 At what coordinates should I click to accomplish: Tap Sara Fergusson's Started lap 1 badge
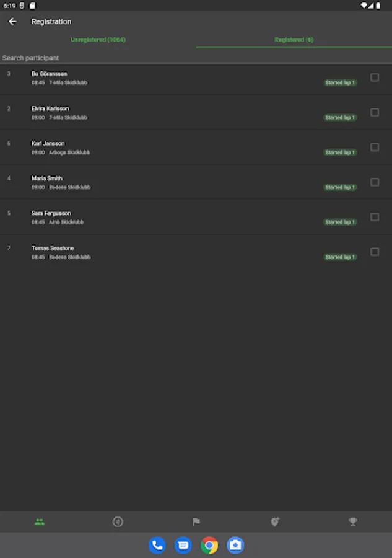point(340,222)
